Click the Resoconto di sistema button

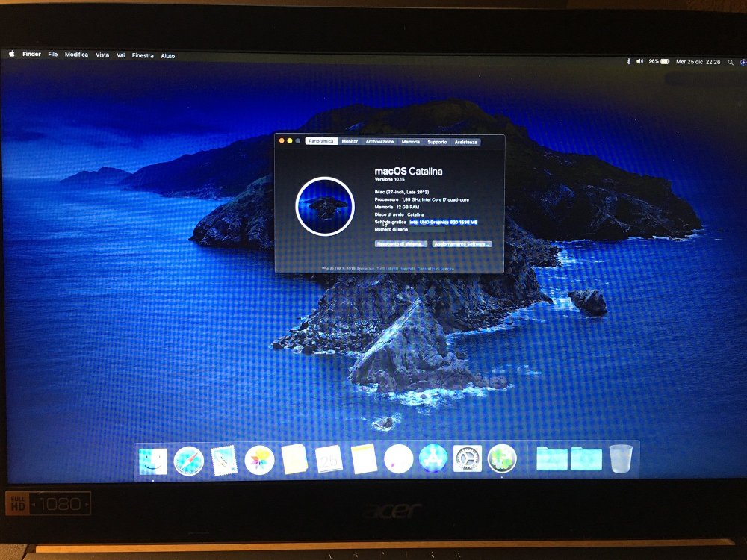(400, 244)
